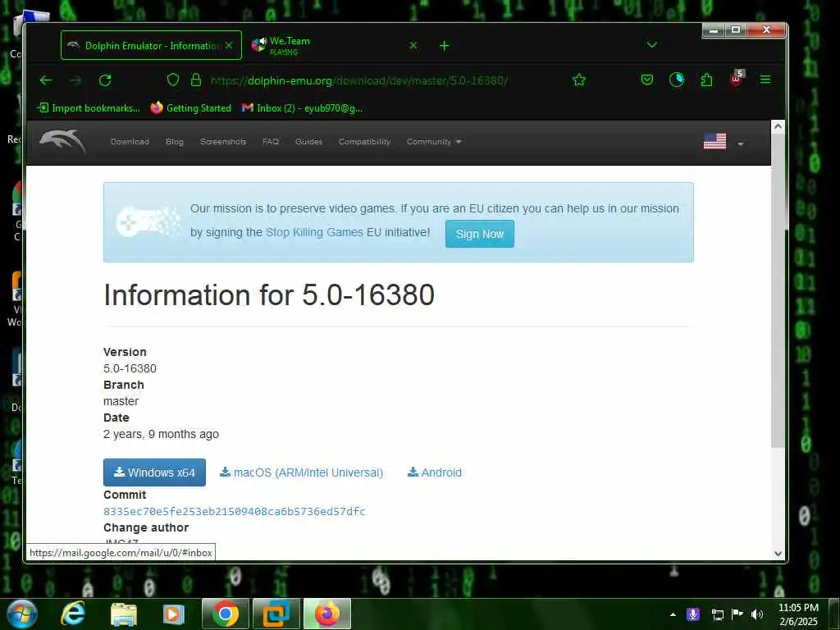
Task: Bookmark this page with the star icon
Action: click(579, 80)
